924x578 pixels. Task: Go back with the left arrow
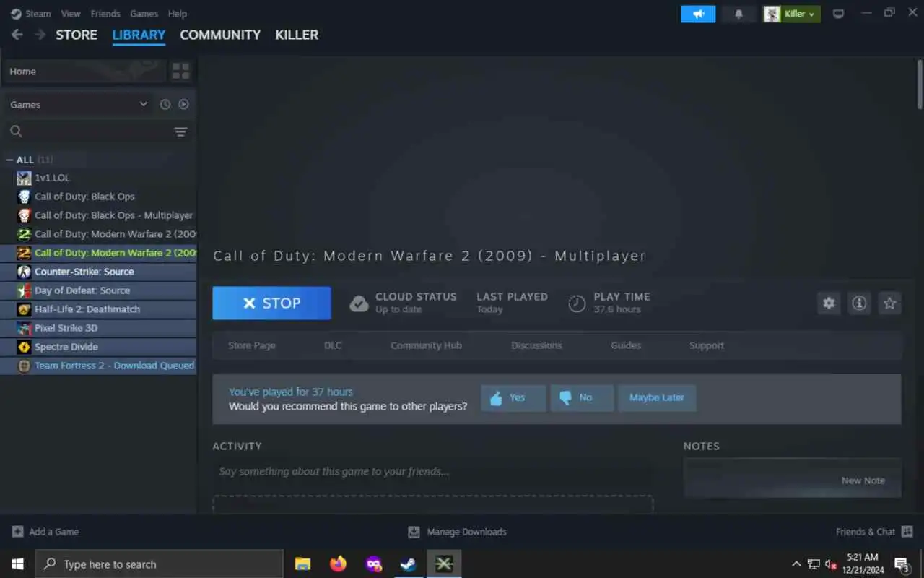click(17, 35)
